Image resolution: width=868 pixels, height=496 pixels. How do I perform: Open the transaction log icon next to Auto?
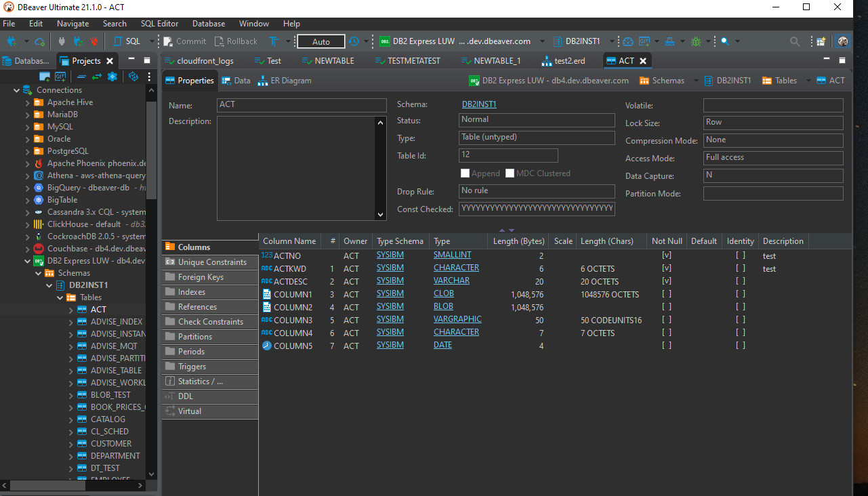[x=354, y=41]
